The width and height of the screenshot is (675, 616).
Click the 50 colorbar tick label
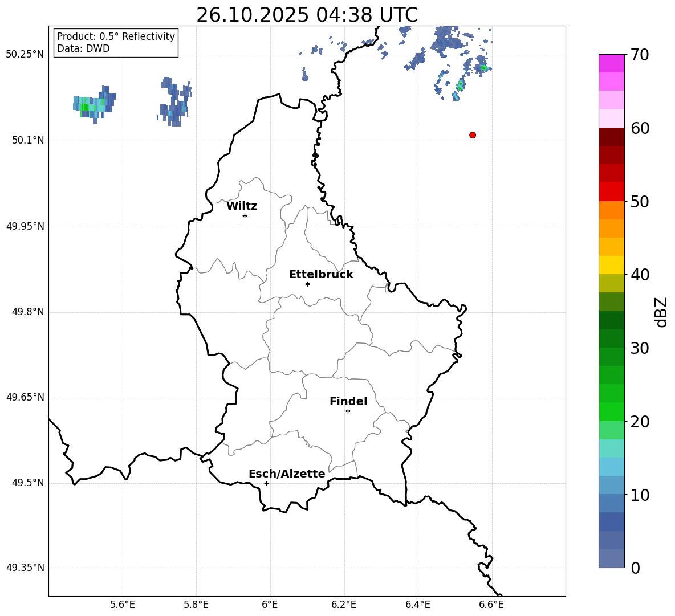(640, 201)
